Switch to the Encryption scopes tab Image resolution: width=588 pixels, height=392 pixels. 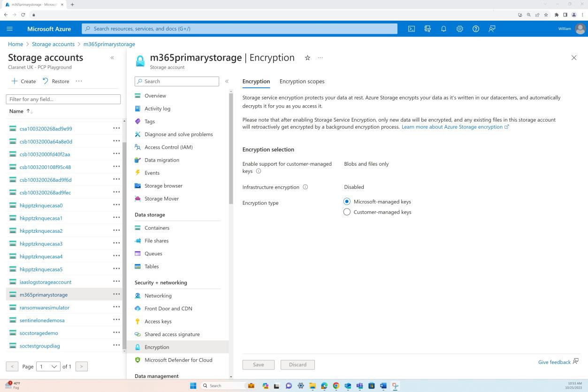[302, 81]
